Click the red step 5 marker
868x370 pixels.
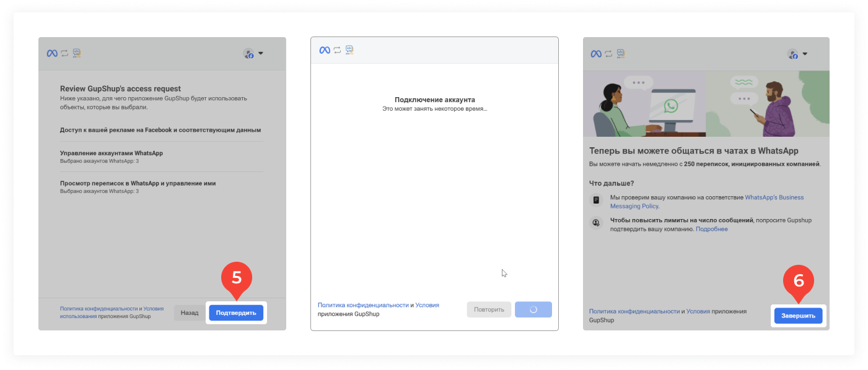click(237, 278)
